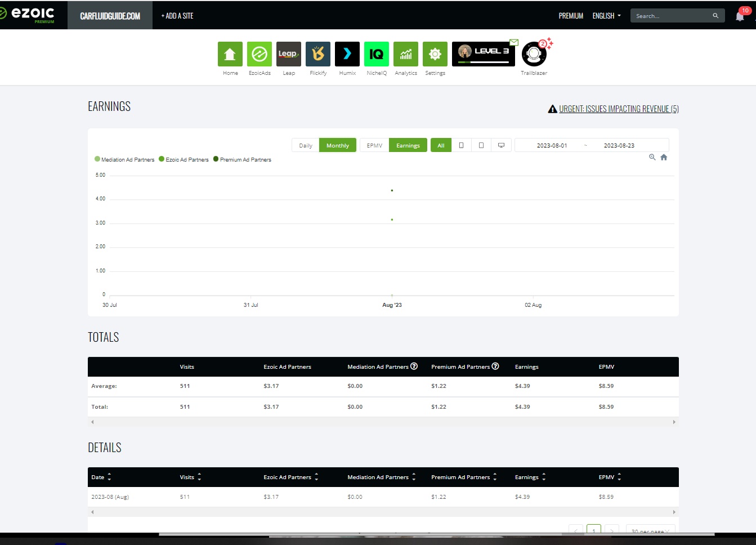Reset chart with home icon
This screenshot has height=545, width=756.
pos(664,157)
